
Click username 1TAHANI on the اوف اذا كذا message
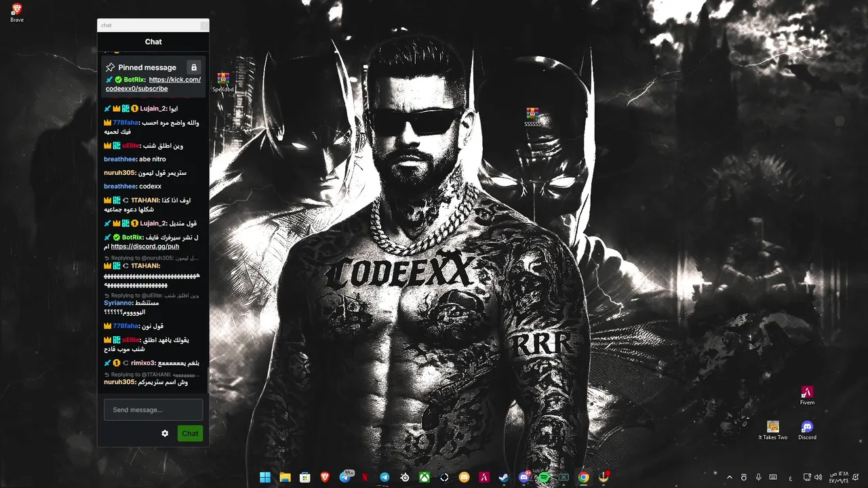[144, 201]
